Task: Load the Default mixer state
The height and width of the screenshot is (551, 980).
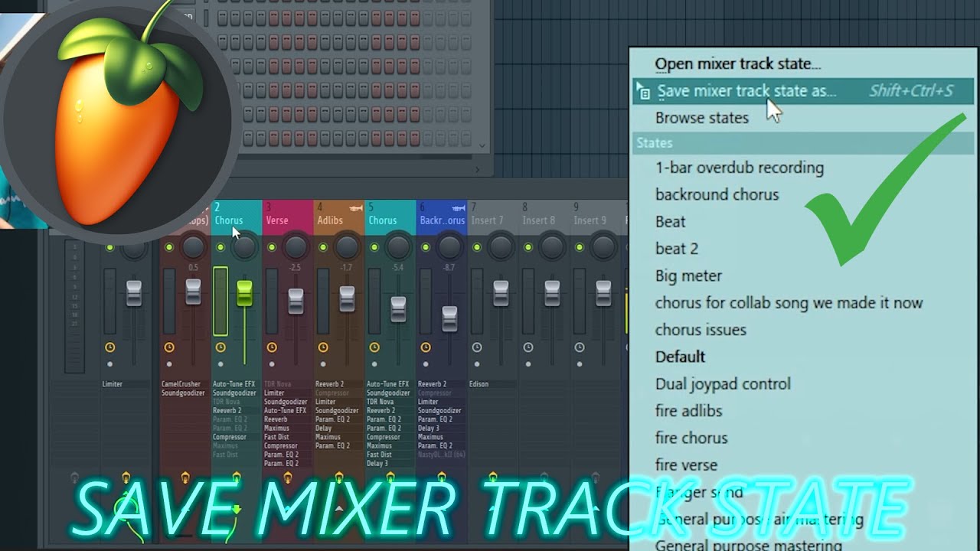Action: [680, 357]
